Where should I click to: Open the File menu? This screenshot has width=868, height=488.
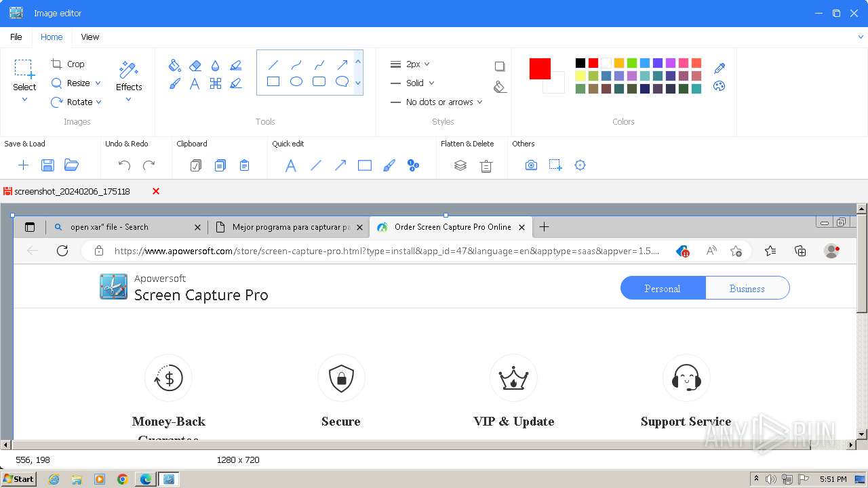point(16,37)
